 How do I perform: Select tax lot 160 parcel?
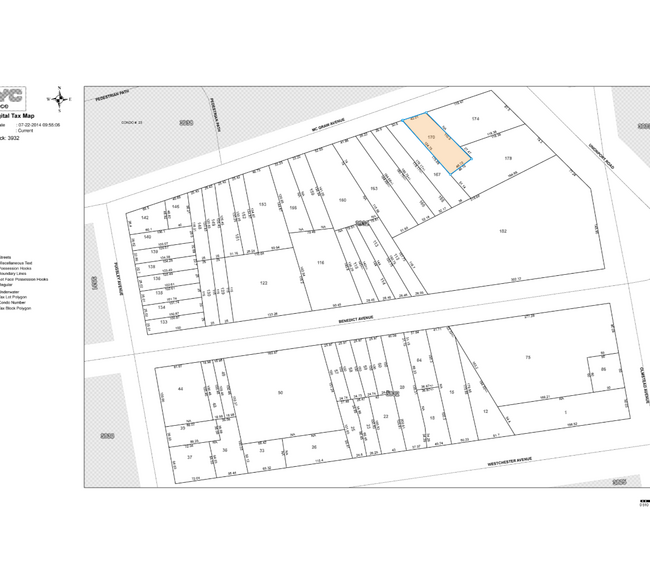[x=342, y=200]
